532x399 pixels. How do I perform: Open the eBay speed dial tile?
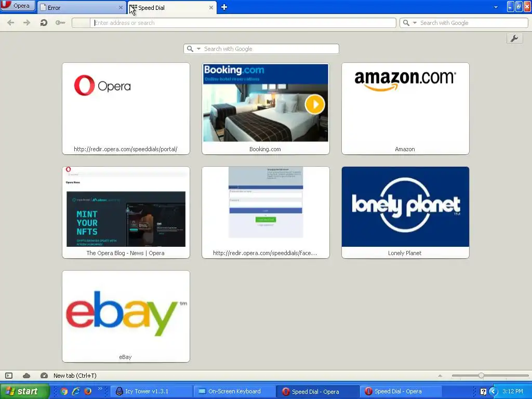click(126, 316)
